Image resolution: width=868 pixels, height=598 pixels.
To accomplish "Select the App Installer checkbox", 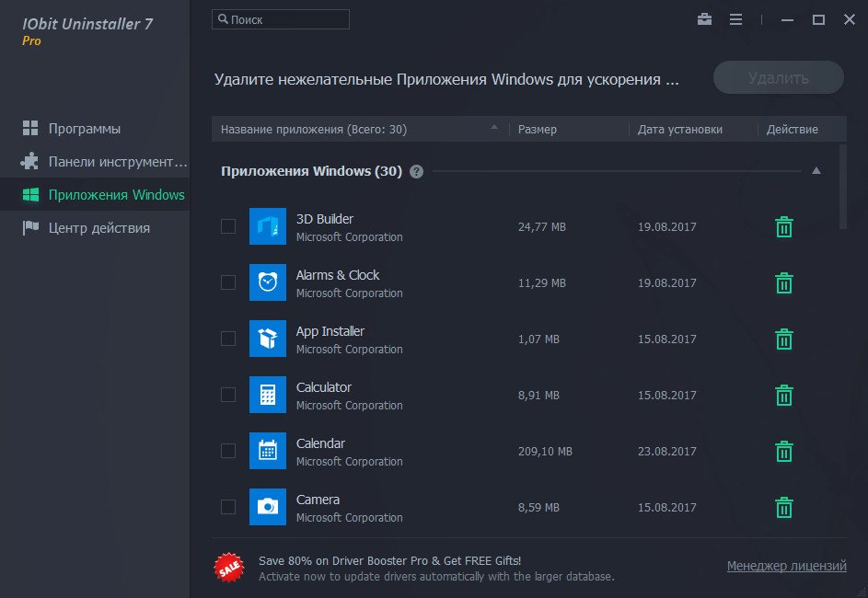I will pyautogui.click(x=228, y=339).
